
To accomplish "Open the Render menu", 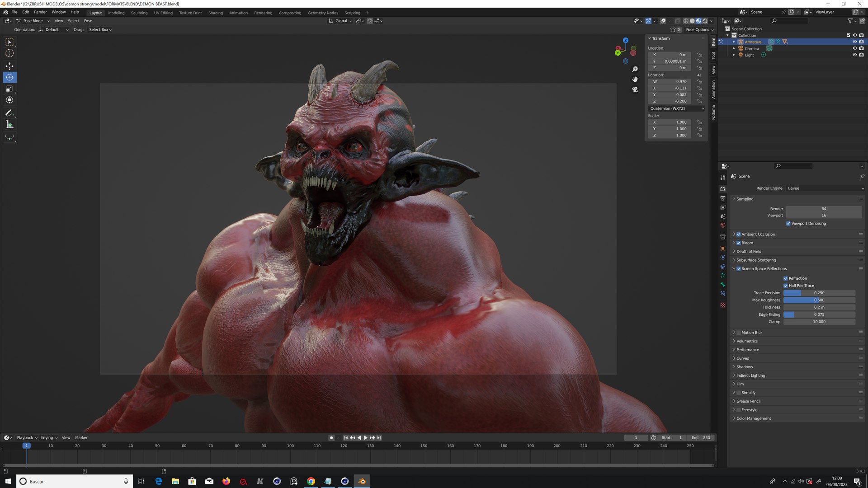I will 40,12.
